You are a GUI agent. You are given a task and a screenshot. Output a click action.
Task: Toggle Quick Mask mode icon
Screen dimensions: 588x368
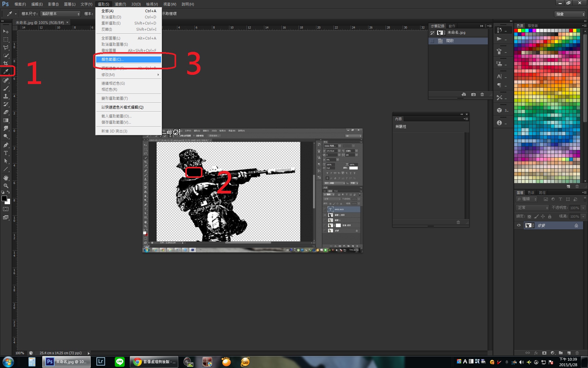pos(6,209)
